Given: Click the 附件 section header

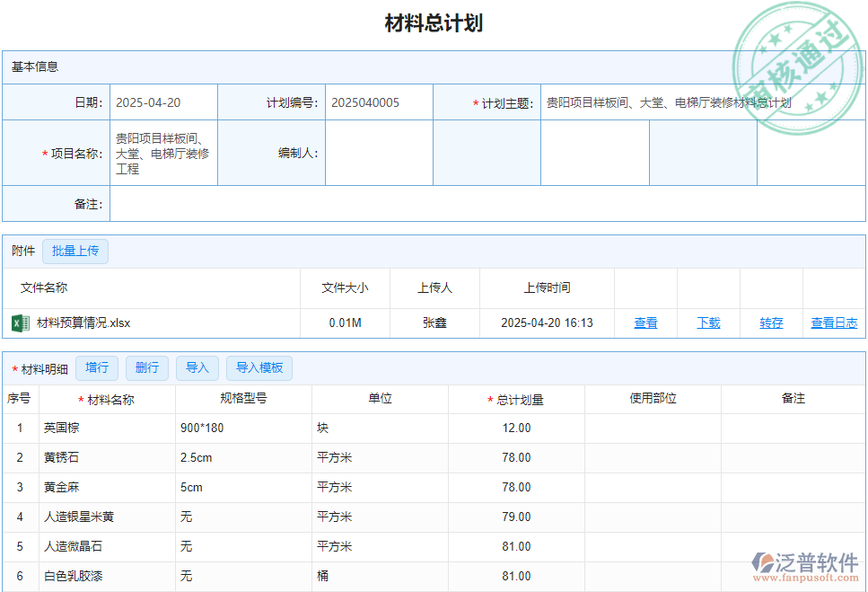Looking at the screenshot, I should (22, 251).
